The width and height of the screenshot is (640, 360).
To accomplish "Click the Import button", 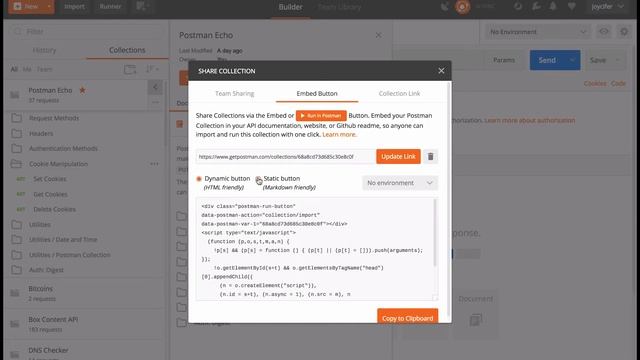I will (74, 7).
